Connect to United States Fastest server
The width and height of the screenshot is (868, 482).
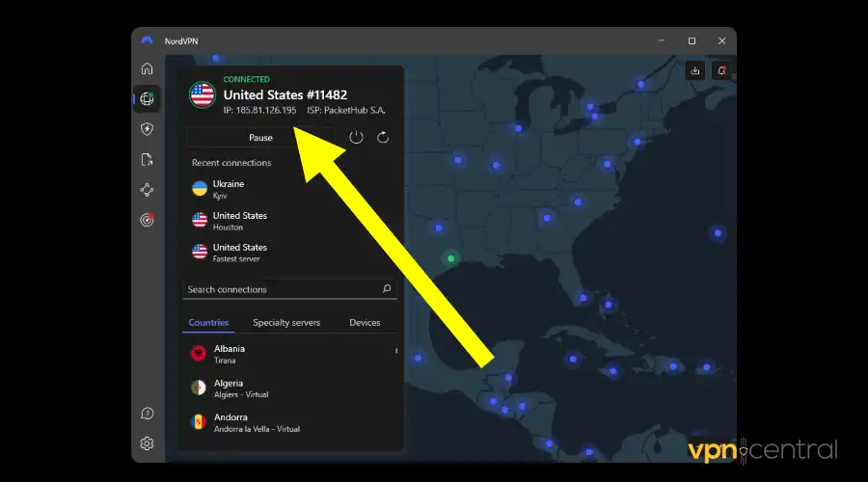coord(289,253)
